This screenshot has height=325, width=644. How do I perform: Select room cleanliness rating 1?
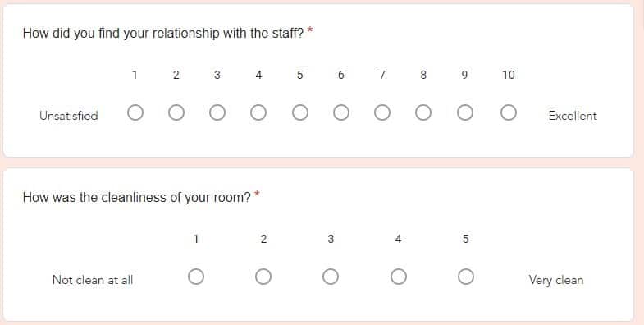(x=196, y=277)
